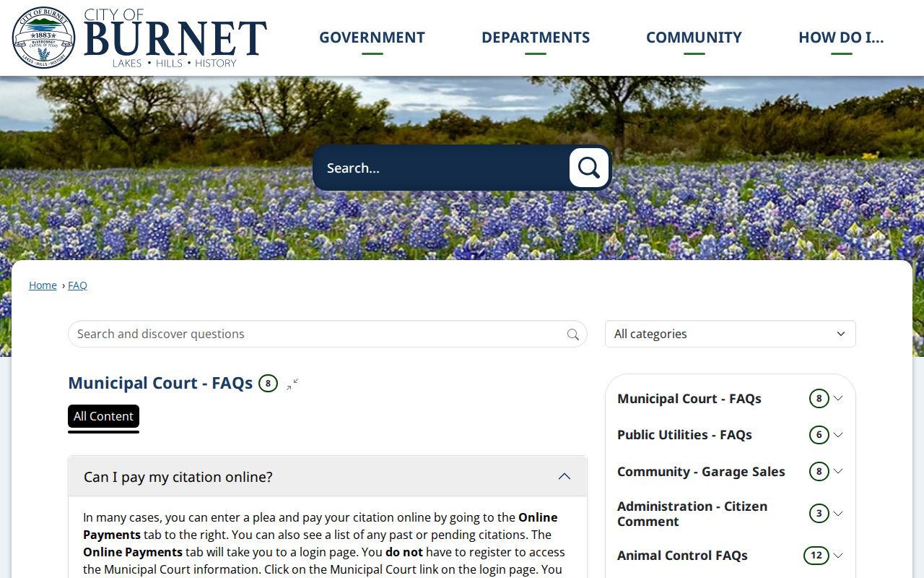Open the How Do I menu
924x578 pixels.
point(841,38)
